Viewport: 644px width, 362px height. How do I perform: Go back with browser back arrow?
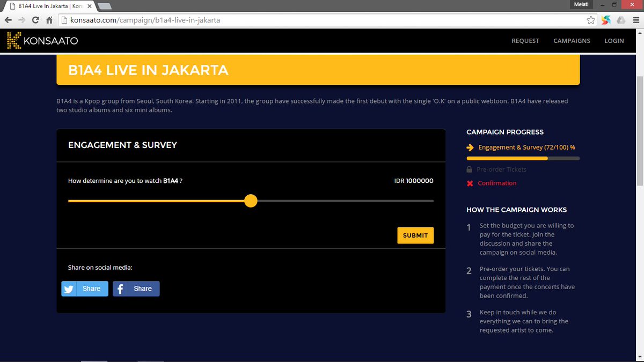(x=8, y=20)
